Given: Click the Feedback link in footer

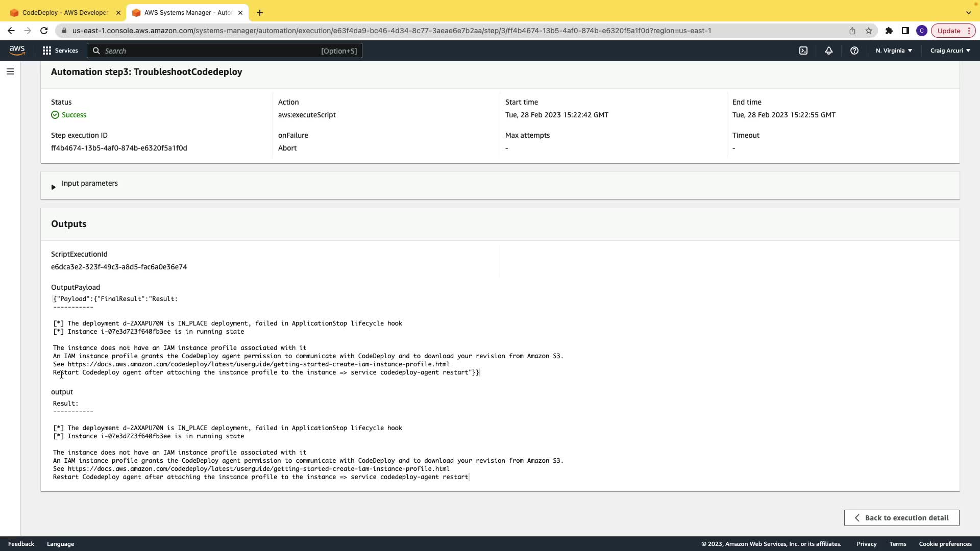Looking at the screenshot, I should [21, 544].
